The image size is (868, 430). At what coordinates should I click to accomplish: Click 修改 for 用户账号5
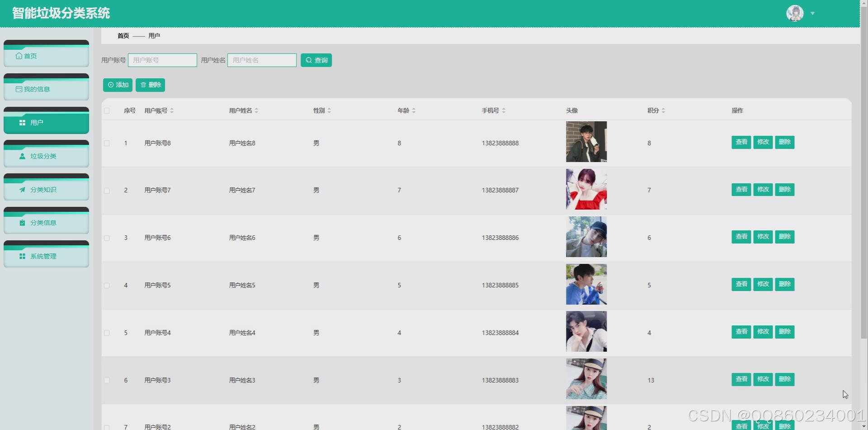(x=763, y=285)
